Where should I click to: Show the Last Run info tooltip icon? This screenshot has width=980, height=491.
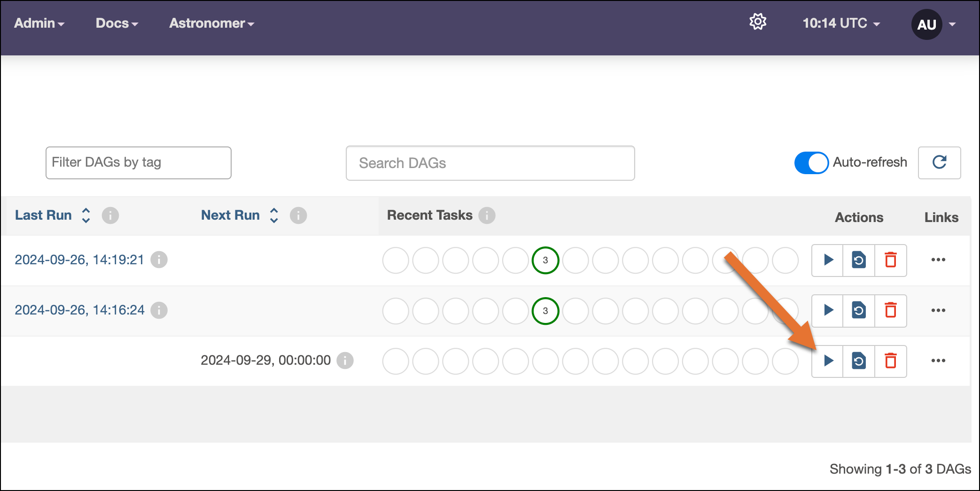point(111,215)
